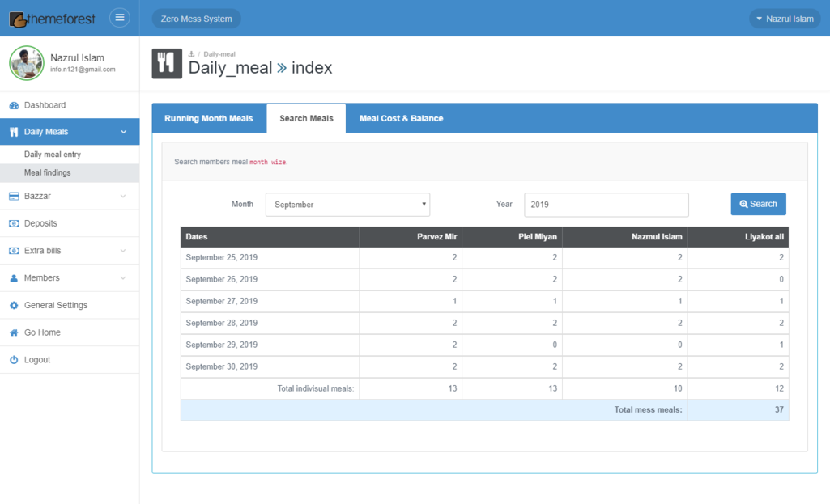Switch to Running Month Meals tab
Screen dimensions: 830x504
click(209, 118)
